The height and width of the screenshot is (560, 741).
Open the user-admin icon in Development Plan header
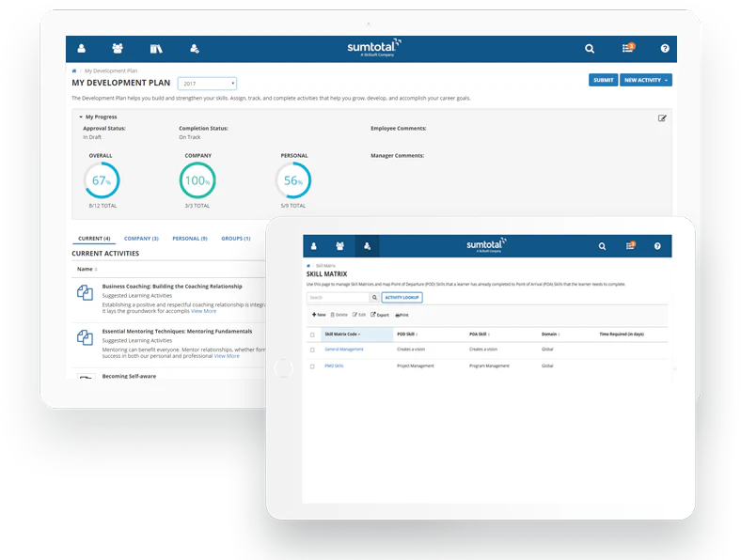click(x=195, y=48)
